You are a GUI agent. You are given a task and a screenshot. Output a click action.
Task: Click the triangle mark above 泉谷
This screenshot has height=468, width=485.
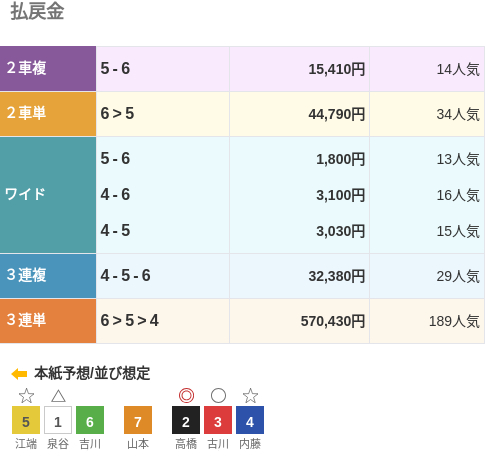(58, 396)
